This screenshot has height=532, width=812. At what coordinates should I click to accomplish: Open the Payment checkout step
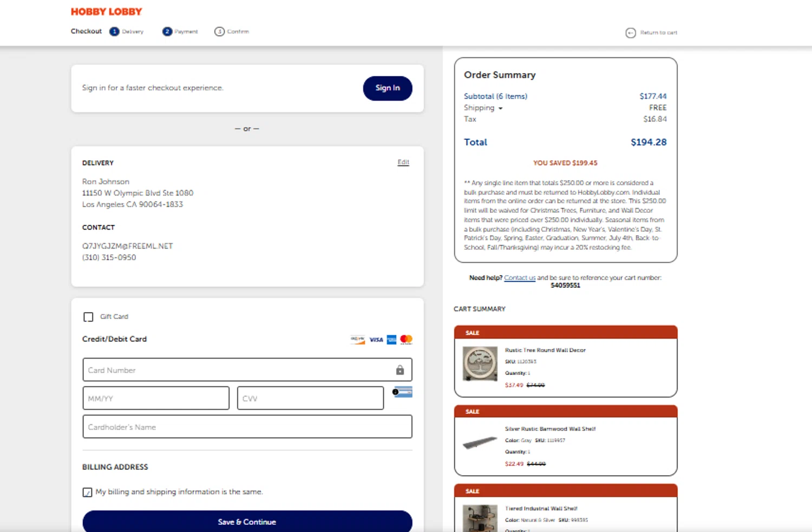180,31
